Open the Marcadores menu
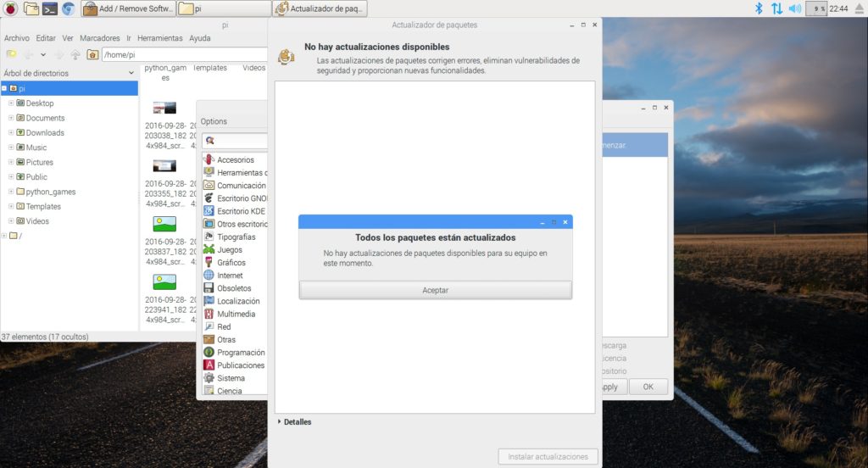The height and width of the screenshot is (468, 868). [x=100, y=38]
